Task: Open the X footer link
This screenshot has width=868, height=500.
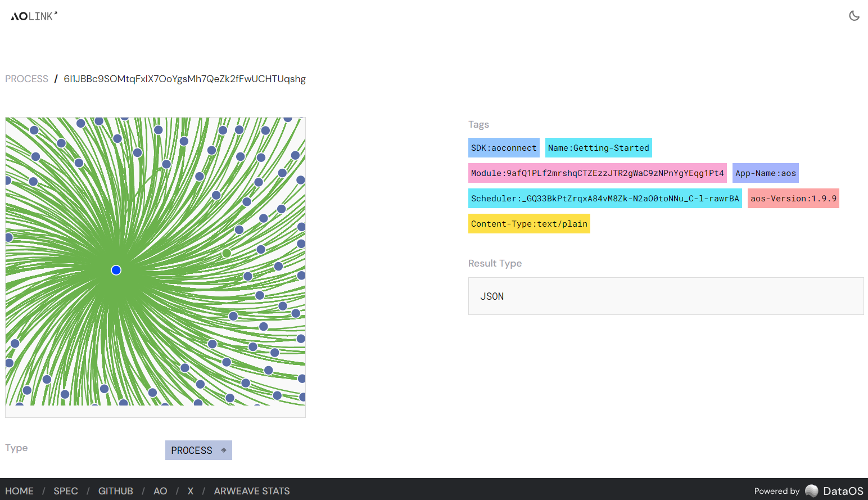Action: tap(191, 491)
